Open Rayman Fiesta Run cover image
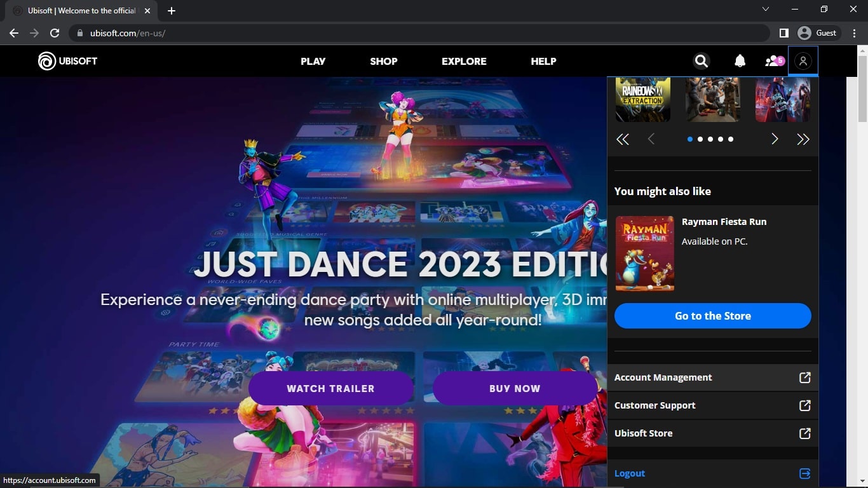This screenshot has height=488, width=868. (x=645, y=253)
